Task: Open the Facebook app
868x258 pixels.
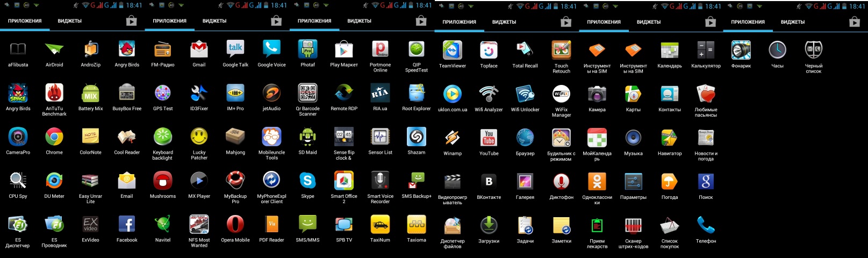Action: point(127,225)
